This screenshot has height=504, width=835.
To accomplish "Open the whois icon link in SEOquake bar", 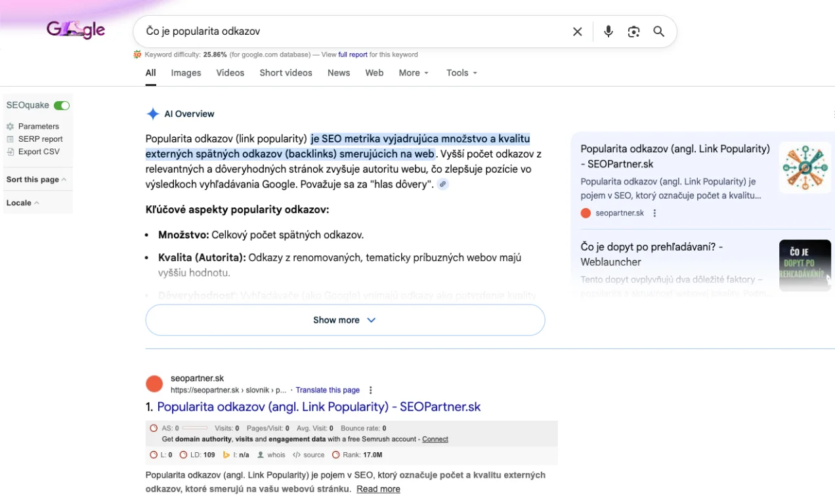I will tap(271, 455).
